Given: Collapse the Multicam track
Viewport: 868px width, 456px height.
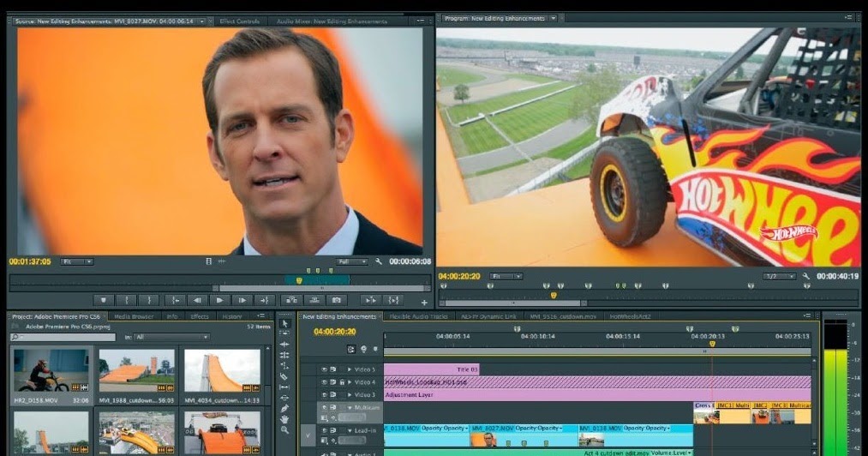Looking at the screenshot, I should [x=350, y=407].
